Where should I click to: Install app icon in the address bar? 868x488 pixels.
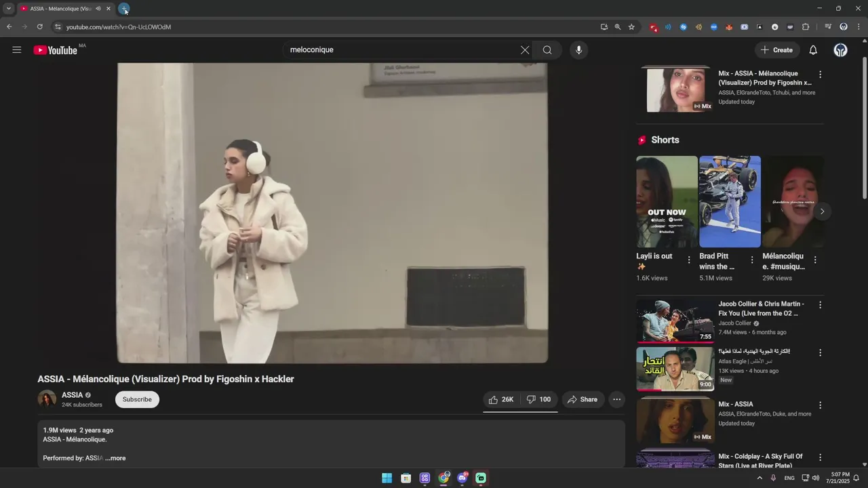coord(604,27)
